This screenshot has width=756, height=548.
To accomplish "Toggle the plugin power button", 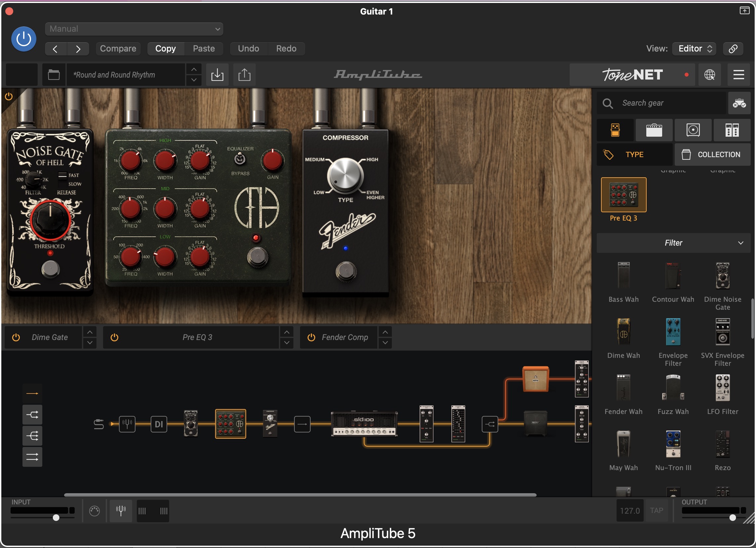I will (24, 39).
